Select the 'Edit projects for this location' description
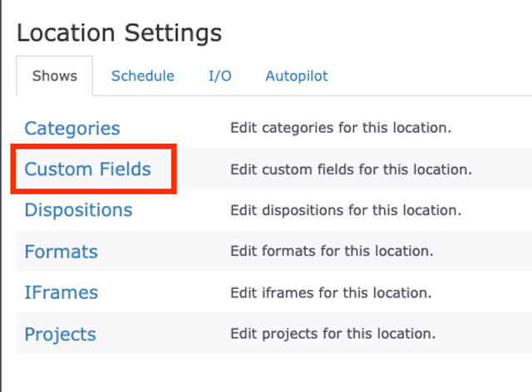The image size is (532, 392). 332,335
